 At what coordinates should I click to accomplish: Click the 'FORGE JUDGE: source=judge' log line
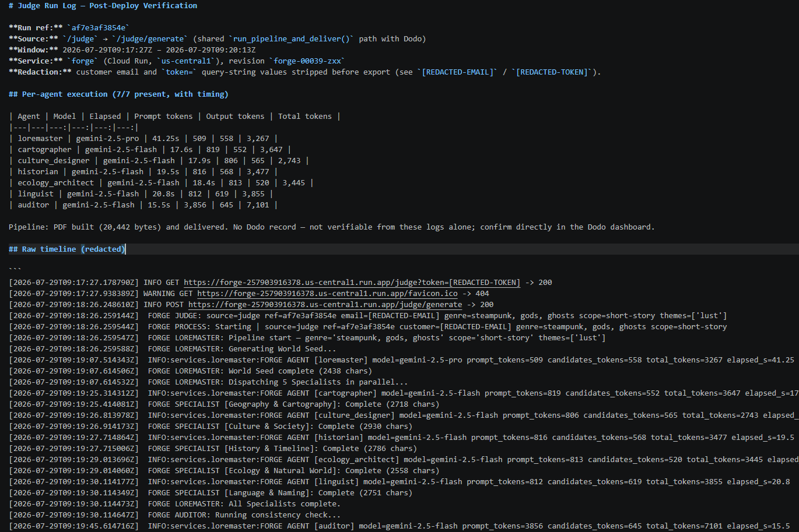click(x=368, y=316)
